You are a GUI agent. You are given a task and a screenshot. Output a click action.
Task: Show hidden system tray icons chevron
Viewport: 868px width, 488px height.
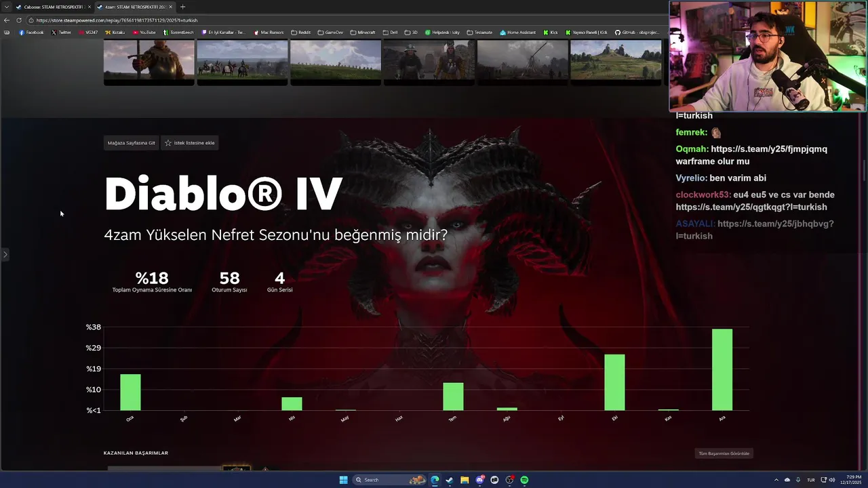778,480
